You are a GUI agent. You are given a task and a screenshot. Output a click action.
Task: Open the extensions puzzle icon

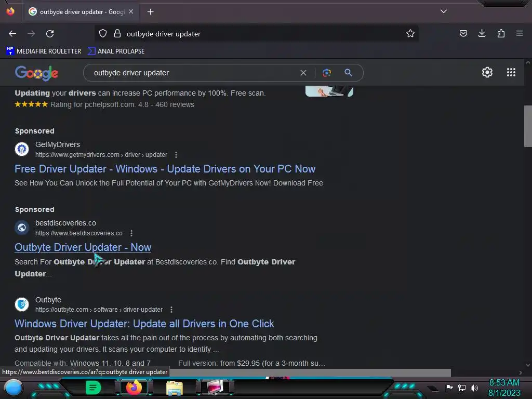click(x=501, y=33)
